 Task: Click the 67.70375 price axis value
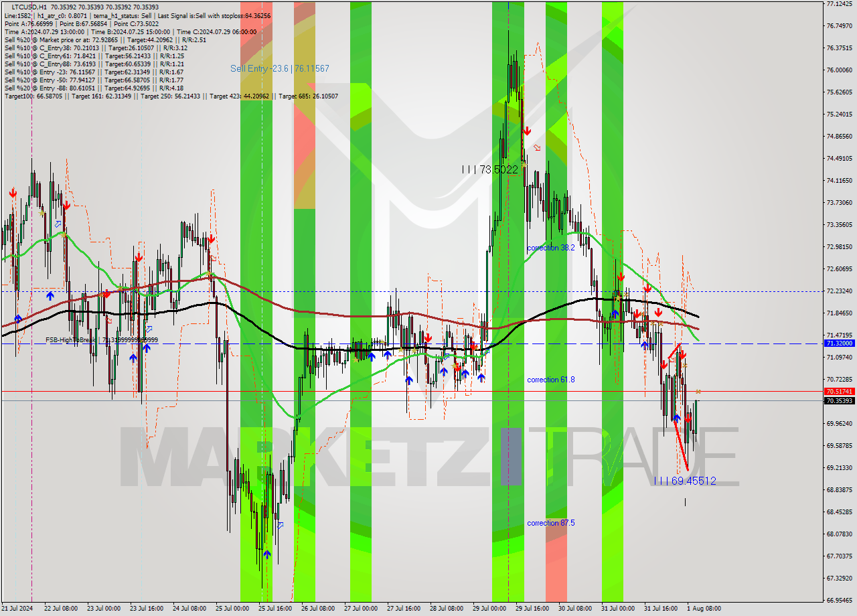pos(839,556)
